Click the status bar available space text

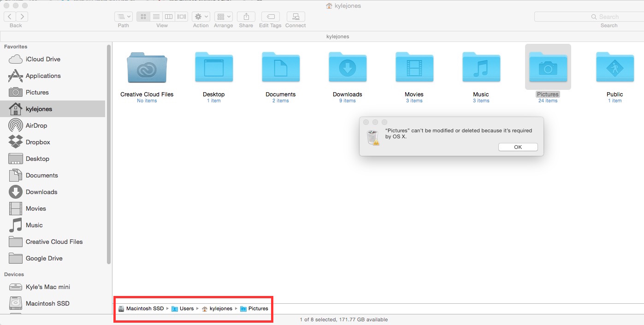(343, 319)
